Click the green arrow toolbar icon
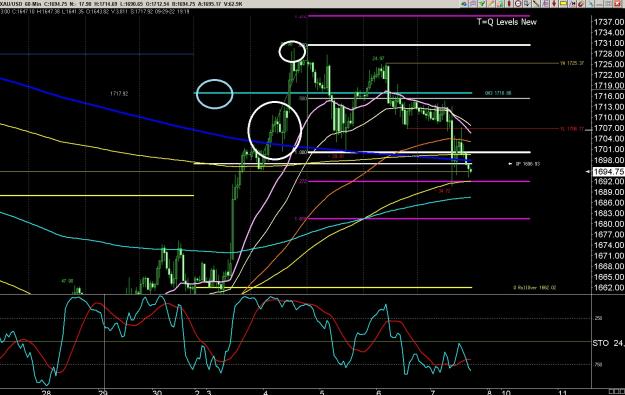 click(x=482, y=4)
